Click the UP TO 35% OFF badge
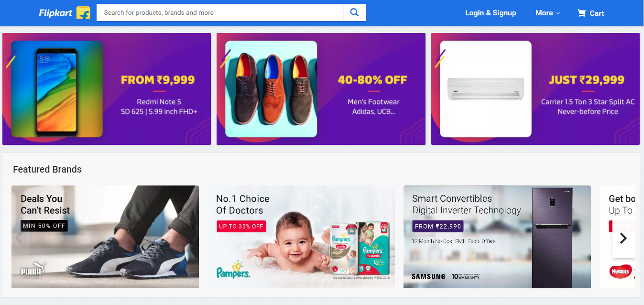The height and width of the screenshot is (305, 644). [241, 226]
